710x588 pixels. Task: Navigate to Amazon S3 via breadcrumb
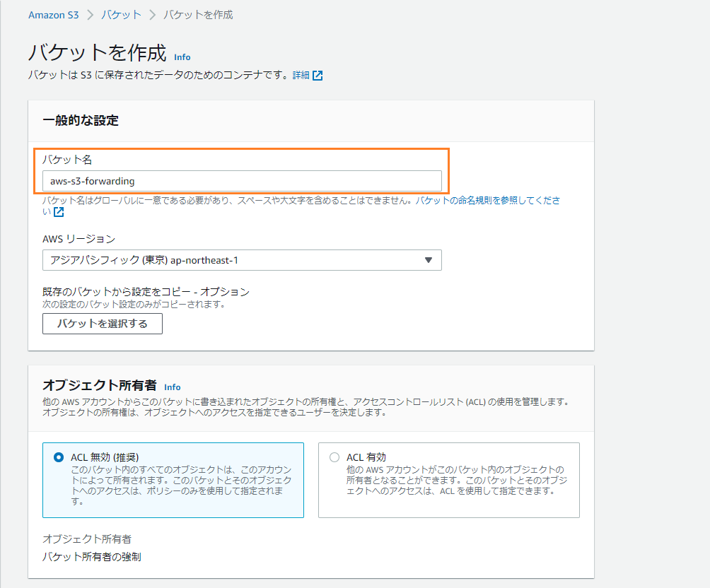point(53,13)
